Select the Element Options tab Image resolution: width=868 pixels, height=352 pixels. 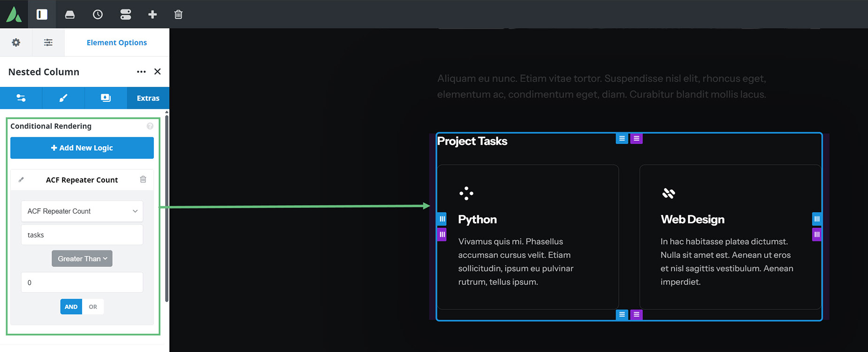pos(116,42)
